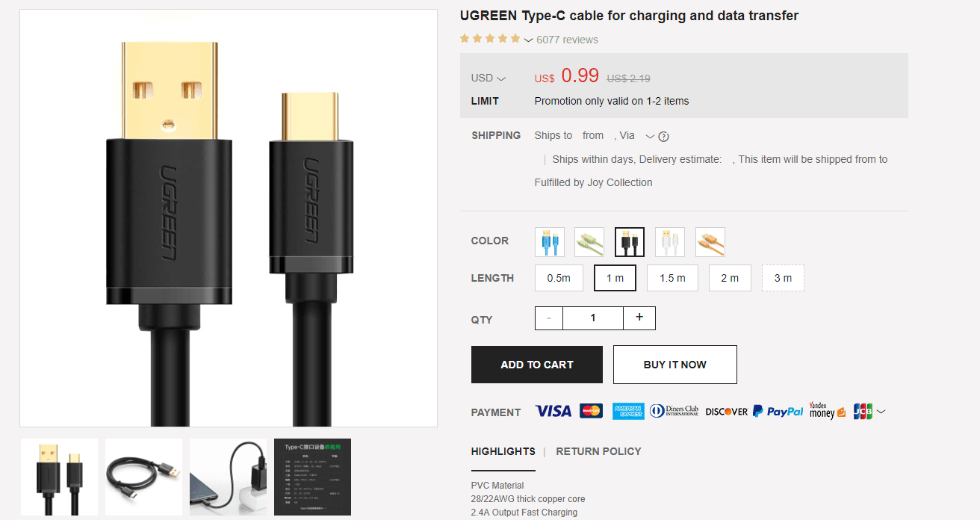Choose the 1.5 m cable length
The image size is (980, 520).
(672, 278)
